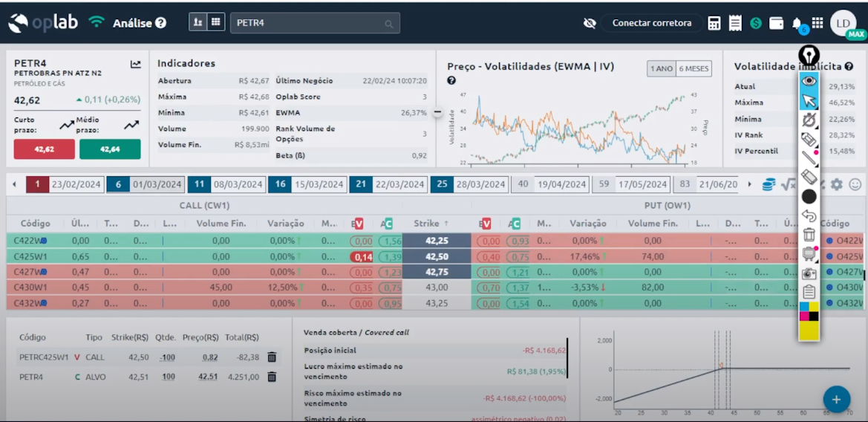Click the receipt icon in header
The height and width of the screenshot is (422, 868).
click(x=735, y=23)
